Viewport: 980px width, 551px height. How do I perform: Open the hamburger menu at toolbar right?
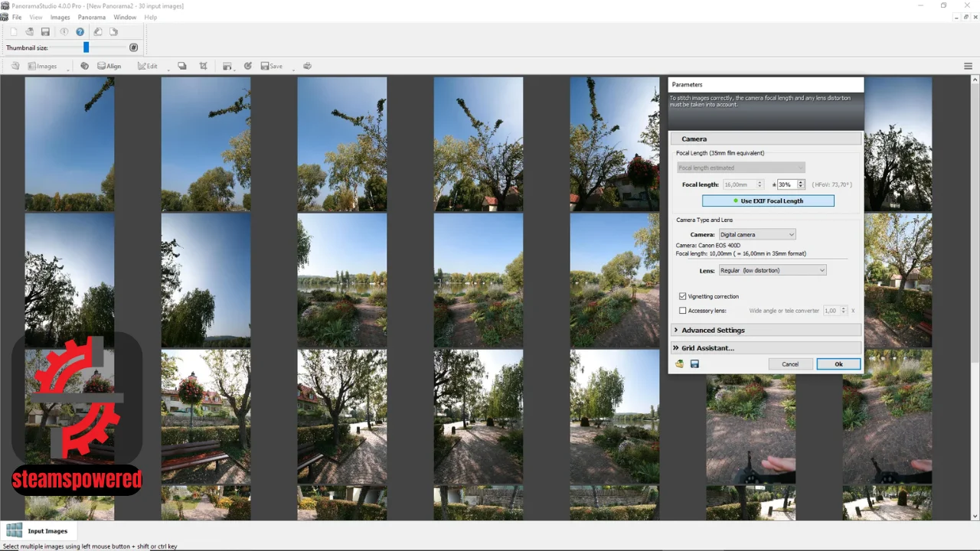click(x=968, y=67)
